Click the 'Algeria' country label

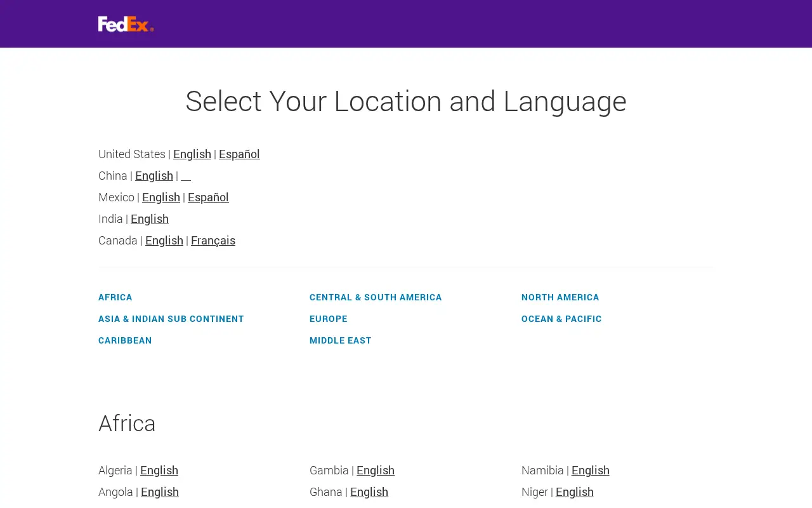(x=115, y=470)
